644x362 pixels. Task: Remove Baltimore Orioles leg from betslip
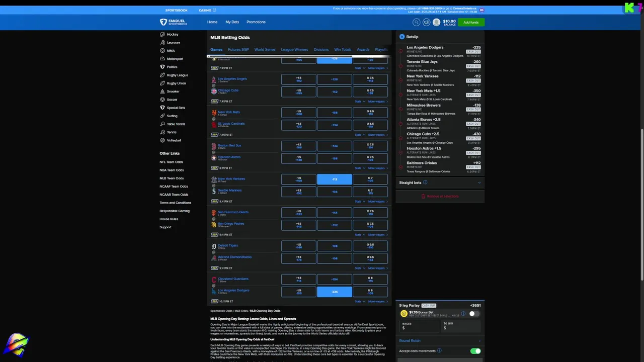tap(401, 167)
